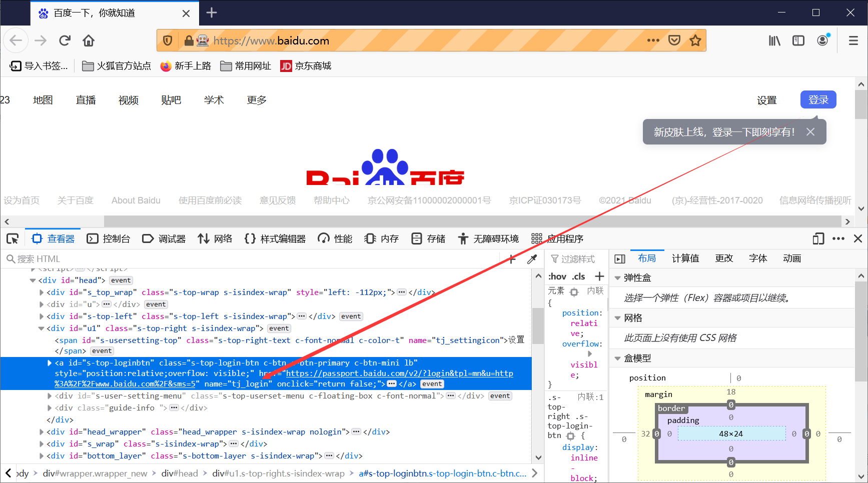868x483 pixels.
Task: Show event badge for div id="head"
Action: click(121, 280)
